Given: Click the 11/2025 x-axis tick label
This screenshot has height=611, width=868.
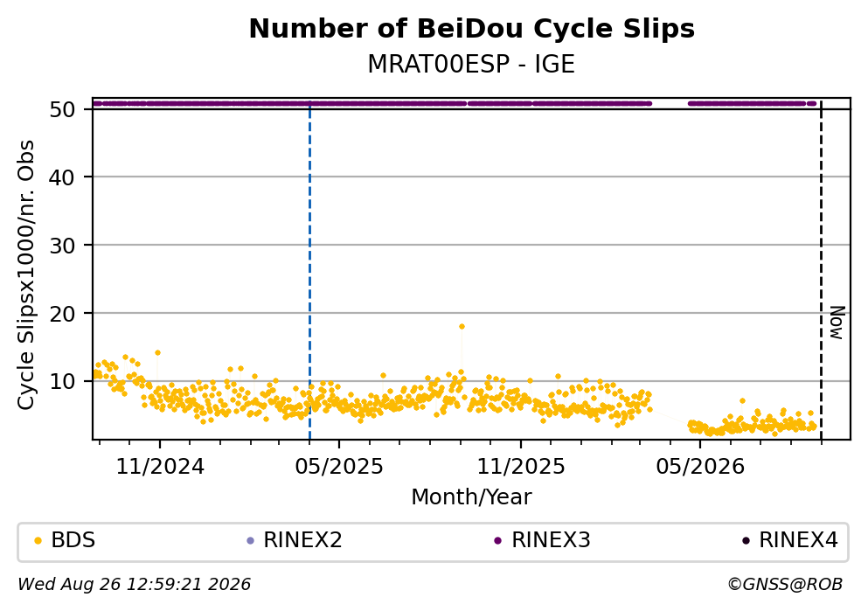Looking at the screenshot, I should tap(521, 467).
